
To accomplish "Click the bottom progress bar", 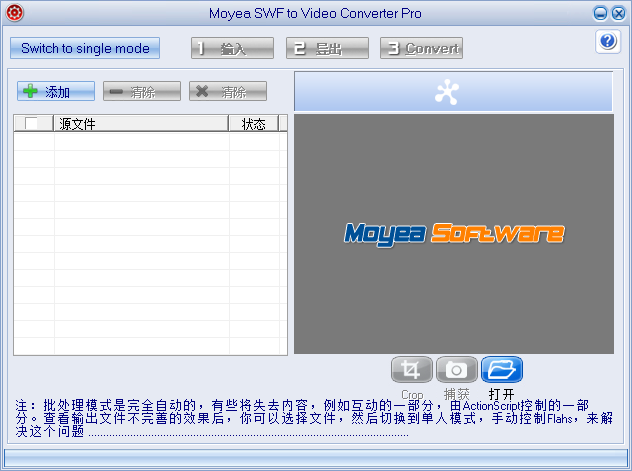I will pos(316,458).
